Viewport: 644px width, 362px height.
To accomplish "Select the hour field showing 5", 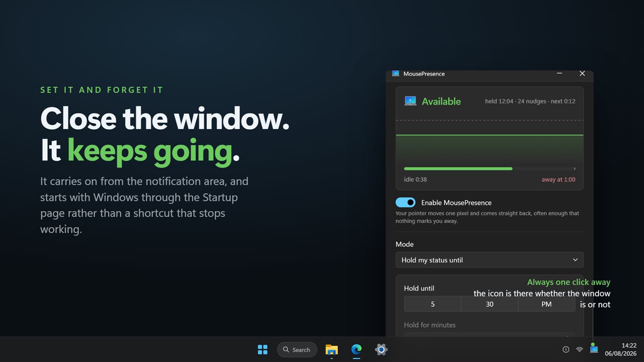I will 433,304.
